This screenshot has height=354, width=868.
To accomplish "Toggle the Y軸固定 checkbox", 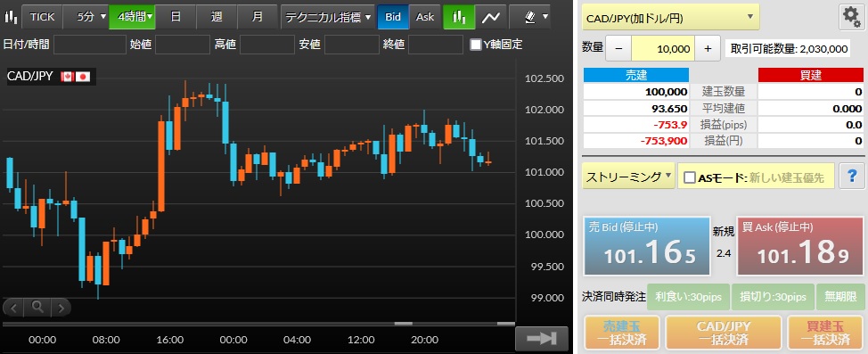I will [x=475, y=45].
